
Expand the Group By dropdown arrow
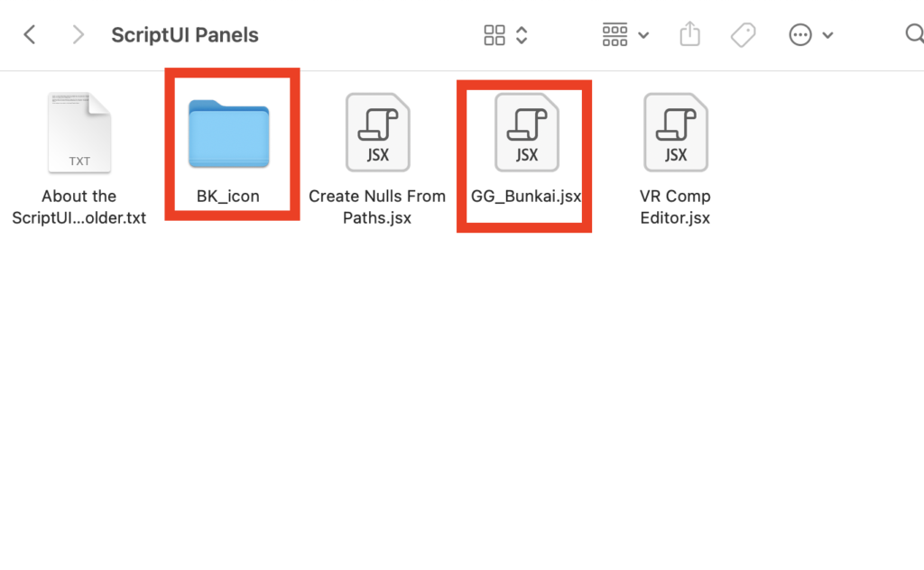point(643,35)
